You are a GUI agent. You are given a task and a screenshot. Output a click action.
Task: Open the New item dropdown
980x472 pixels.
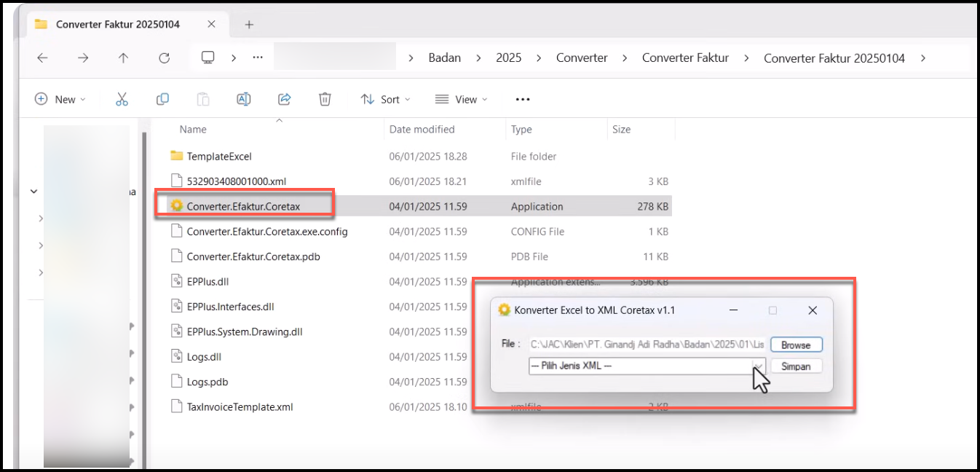(x=60, y=99)
